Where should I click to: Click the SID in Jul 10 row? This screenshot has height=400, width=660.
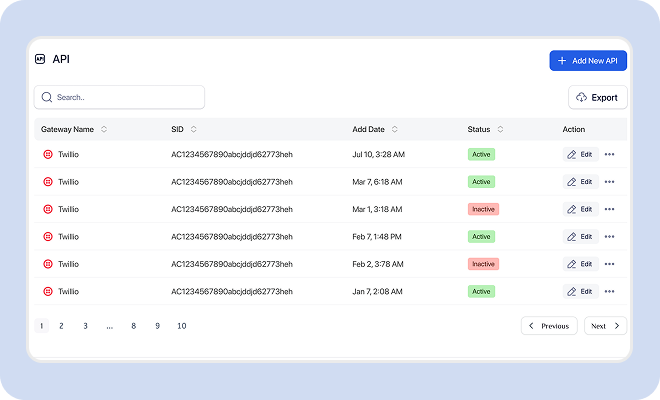[232, 155]
